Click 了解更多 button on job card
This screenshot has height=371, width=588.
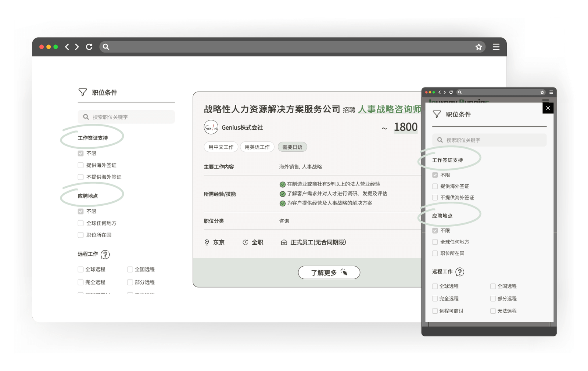pyautogui.click(x=329, y=272)
